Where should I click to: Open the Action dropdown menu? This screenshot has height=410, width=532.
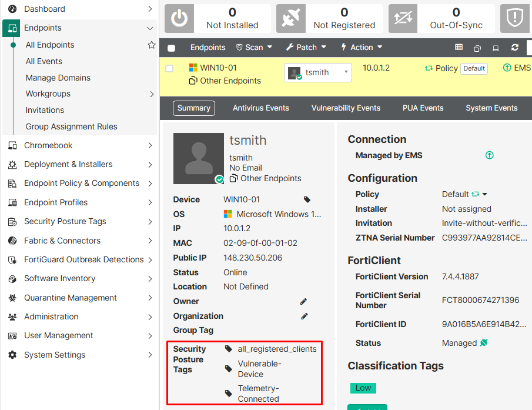coord(361,48)
